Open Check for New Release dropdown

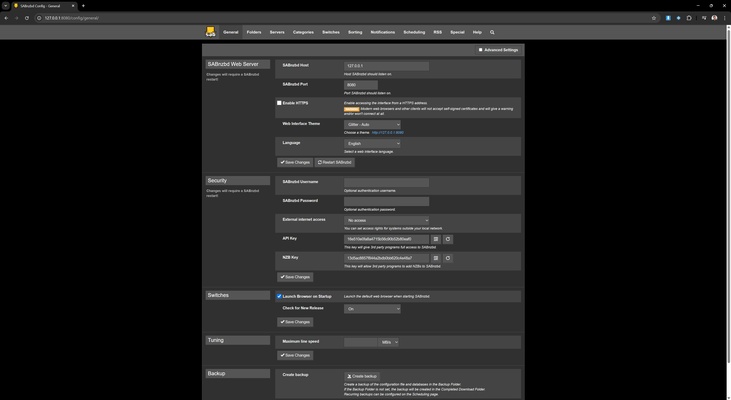(x=372, y=309)
